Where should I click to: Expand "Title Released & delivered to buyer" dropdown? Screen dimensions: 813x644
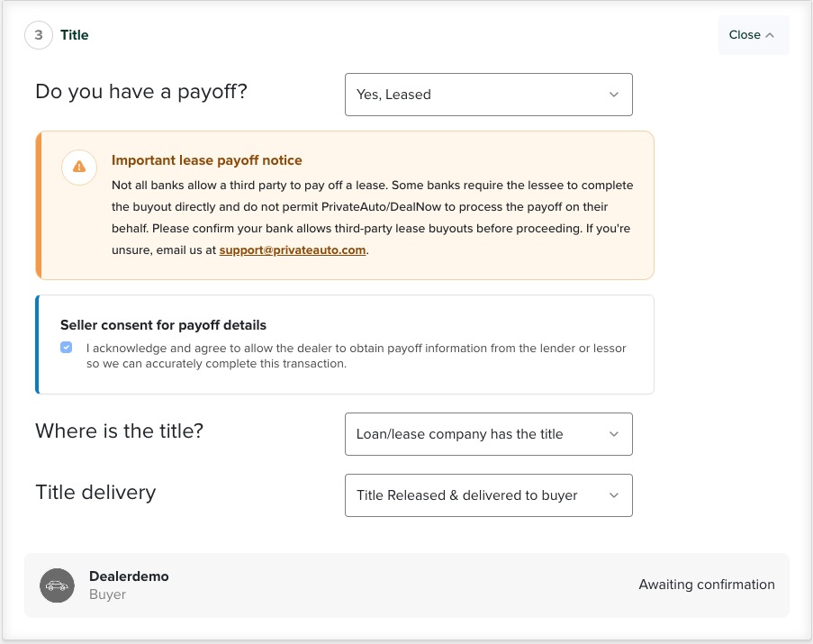coord(488,495)
